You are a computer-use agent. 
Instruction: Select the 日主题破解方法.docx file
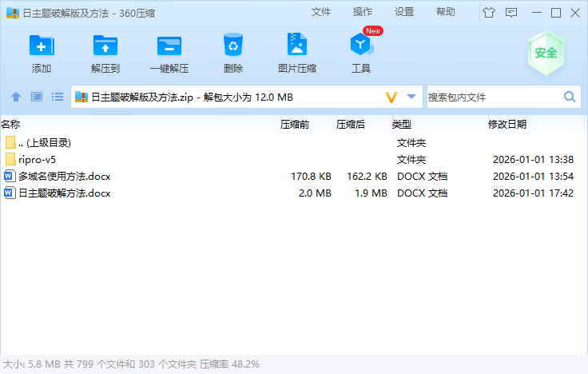tap(64, 193)
